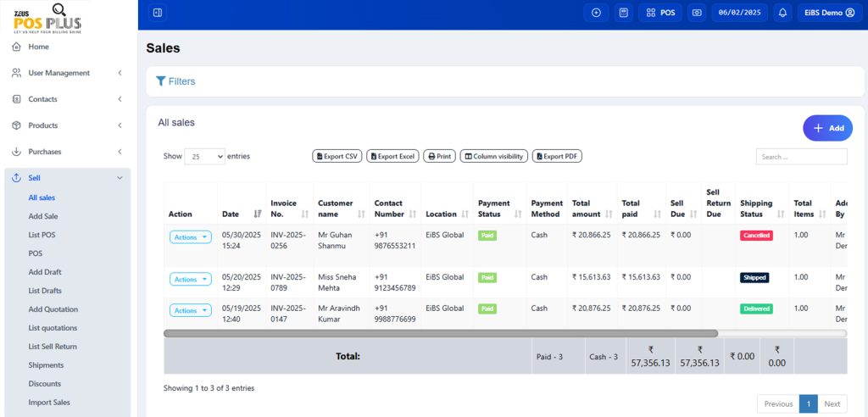This screenshot has width=868, height=417.
Task: Open the Show entries dropdown
Action: pyautogui.click(x=204, y=157)
